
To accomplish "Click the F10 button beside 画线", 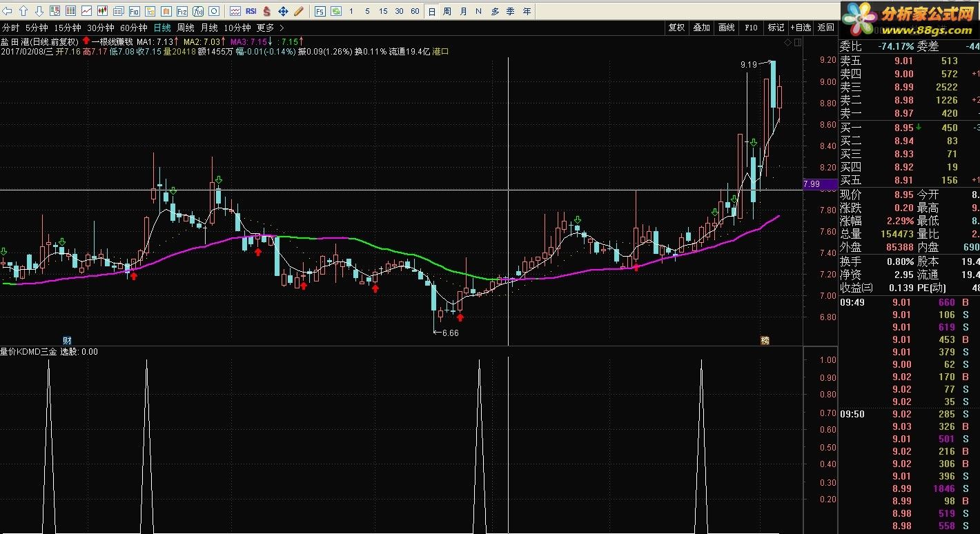I will [x=751, y=28].
